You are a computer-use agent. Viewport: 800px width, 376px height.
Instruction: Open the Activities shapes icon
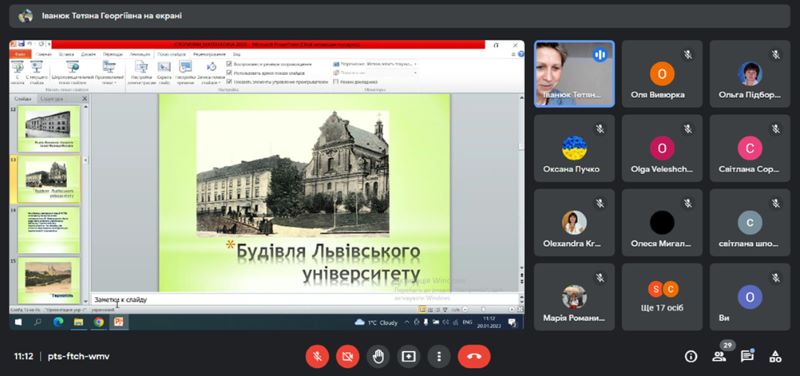coord(775,356)
